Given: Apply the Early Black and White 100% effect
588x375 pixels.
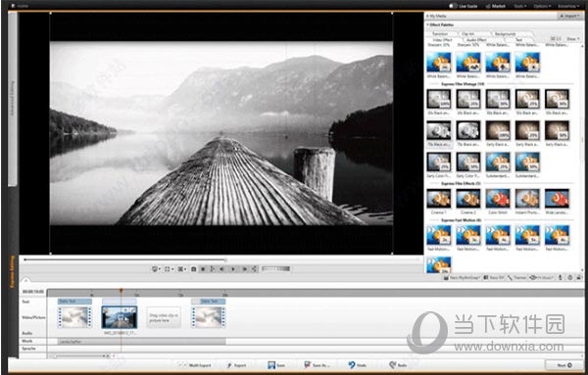Looking at the screenshot, I should 498,134.
